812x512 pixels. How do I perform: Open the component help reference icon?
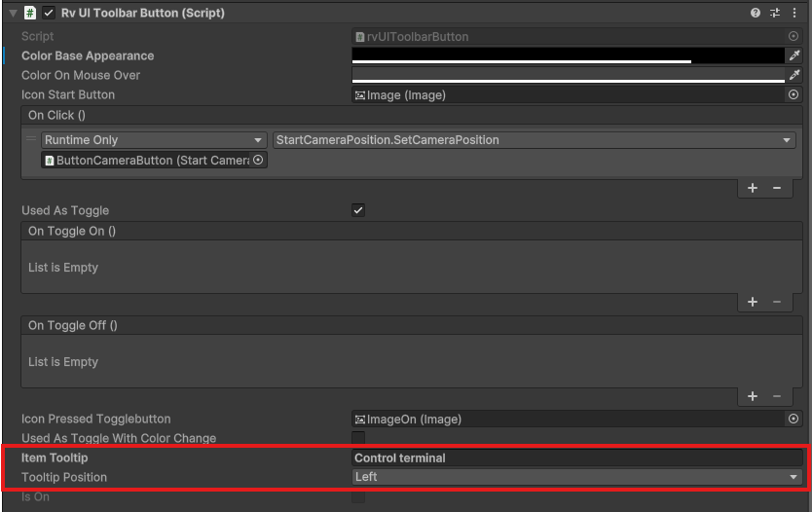tap(756, 14)
